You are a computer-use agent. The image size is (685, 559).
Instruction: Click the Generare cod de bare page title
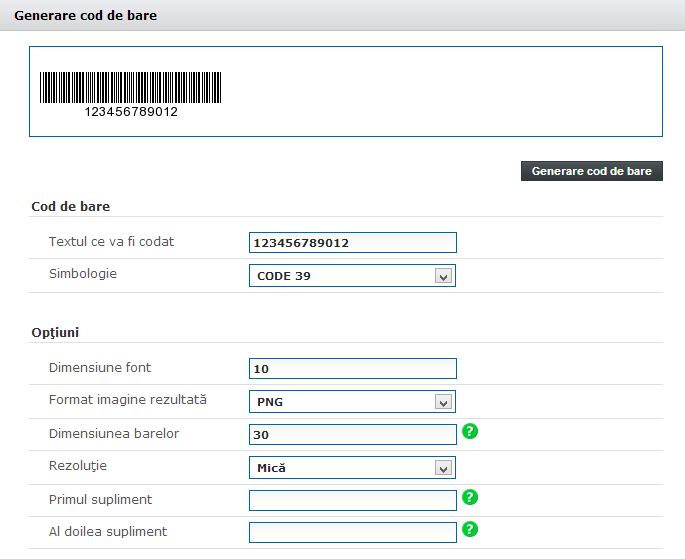click(86, 15)
